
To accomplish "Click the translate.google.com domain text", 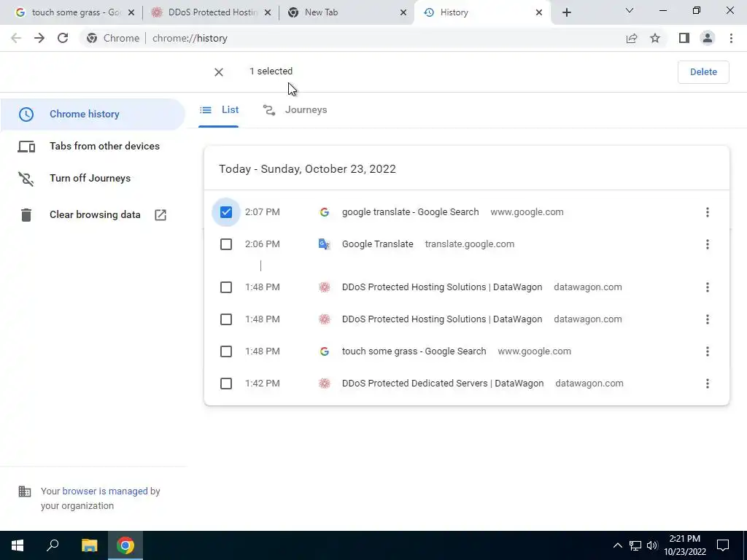I will point(470,244).
